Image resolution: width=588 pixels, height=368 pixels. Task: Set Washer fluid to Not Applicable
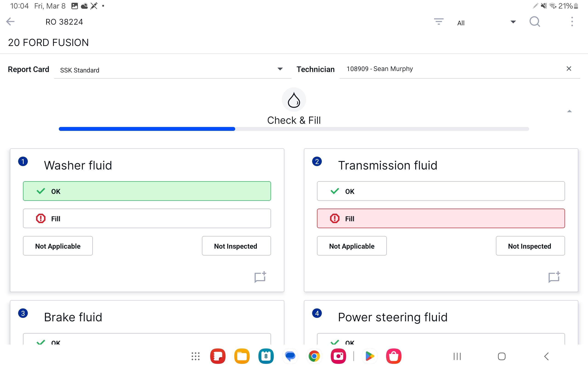click(58, 246)
